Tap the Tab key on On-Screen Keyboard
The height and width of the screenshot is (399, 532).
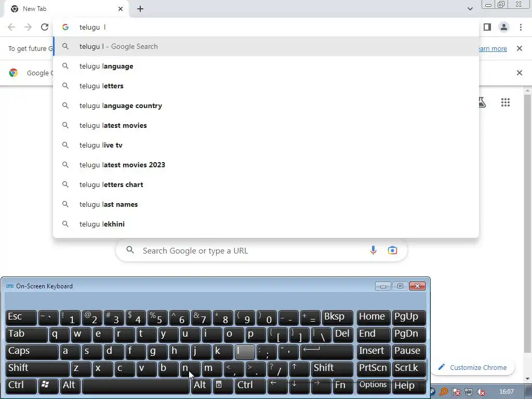pos(26,335)
